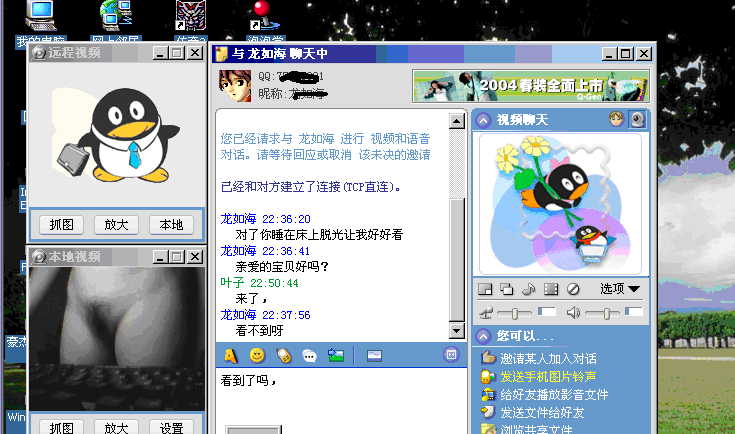Click the 给好友播放影音文件 link
Screen dimensions: 735x434
(x=555, y=395)
